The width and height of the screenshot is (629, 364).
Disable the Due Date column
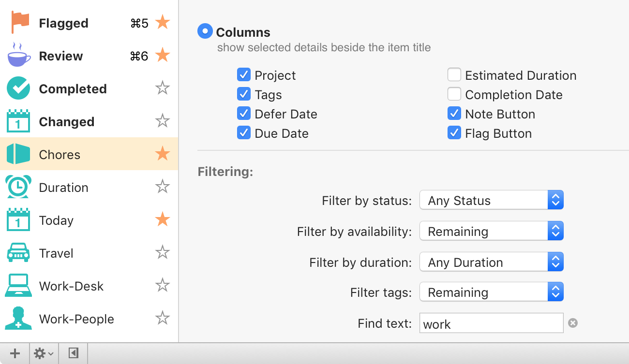(x=243, y=133)
